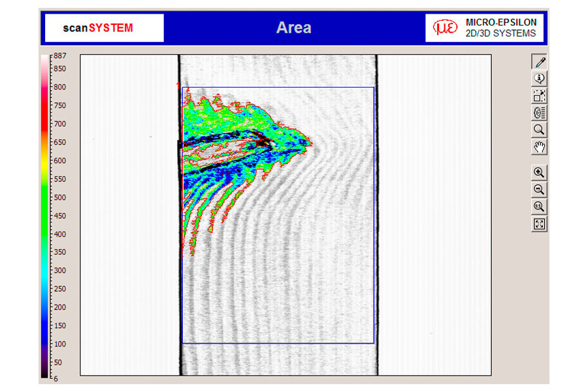Open the color legend settings icon
The height and width of the screenshot is (392, 588).
[539, 112]
